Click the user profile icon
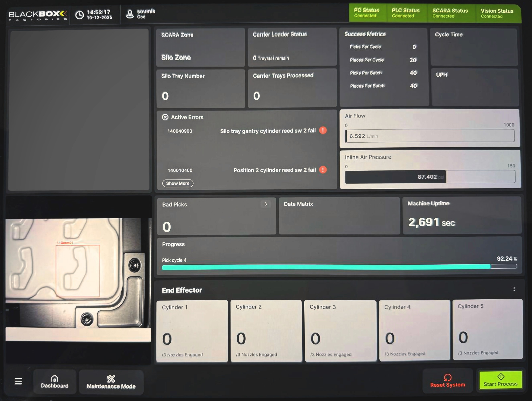Screen dimensions: 532x401 pyautogui.click(x=130, y=14)
